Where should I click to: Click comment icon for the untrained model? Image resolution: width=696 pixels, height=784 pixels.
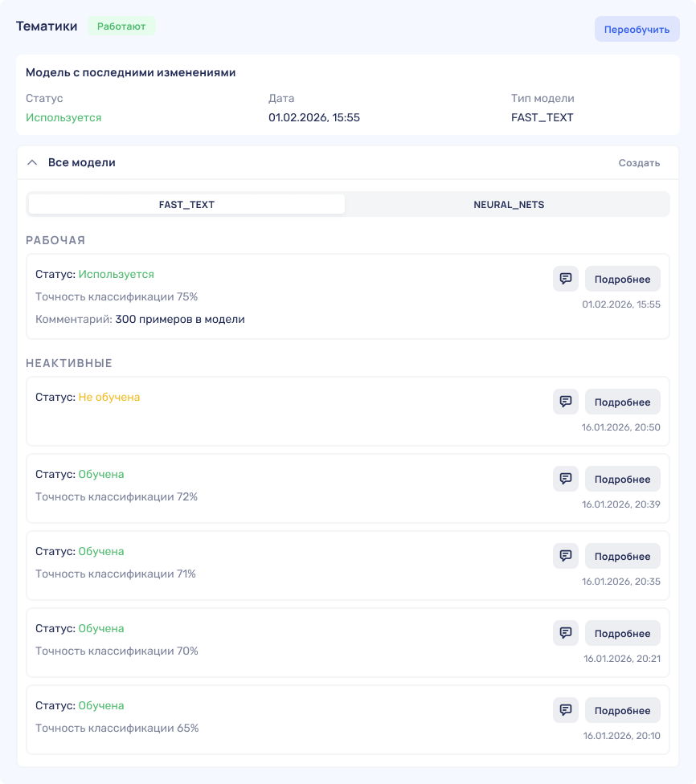[565, 402]
